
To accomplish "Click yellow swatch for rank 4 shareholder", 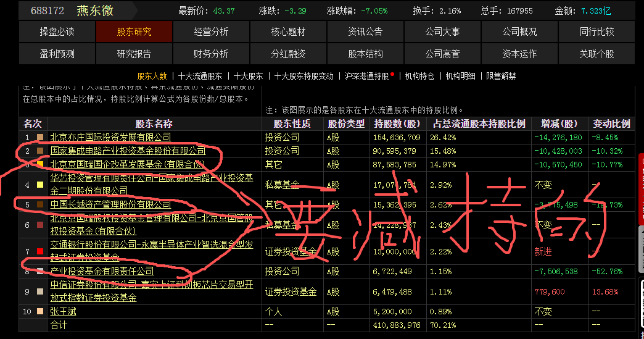I will tap(40, 185).
